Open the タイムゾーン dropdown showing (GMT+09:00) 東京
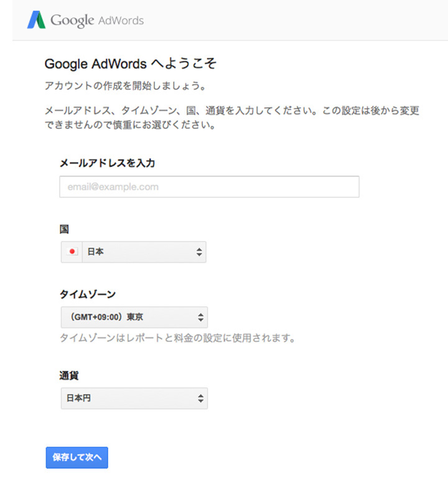The height and width of the screenshot is (498, 448). [134, 317]
